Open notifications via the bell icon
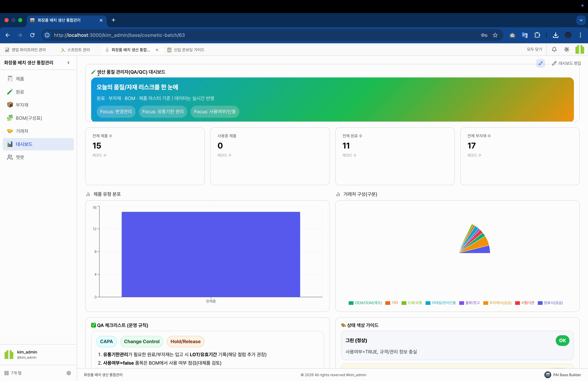 pos(554,49)
